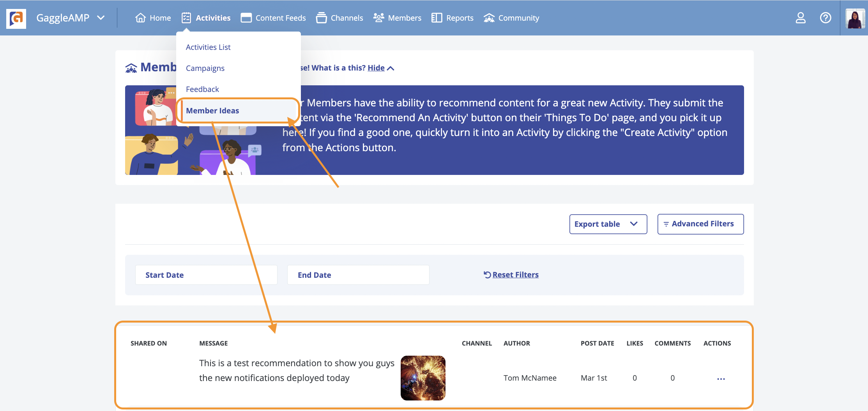Viewport: 868px width, 411px height.
Task: Open the help question mark icon
Action: [825, 18]
